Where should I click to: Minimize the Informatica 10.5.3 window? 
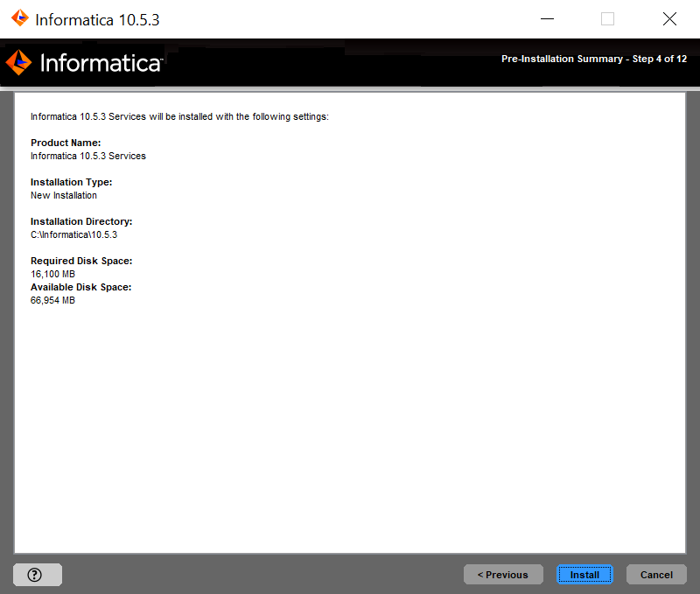click(x=548, y=18)
